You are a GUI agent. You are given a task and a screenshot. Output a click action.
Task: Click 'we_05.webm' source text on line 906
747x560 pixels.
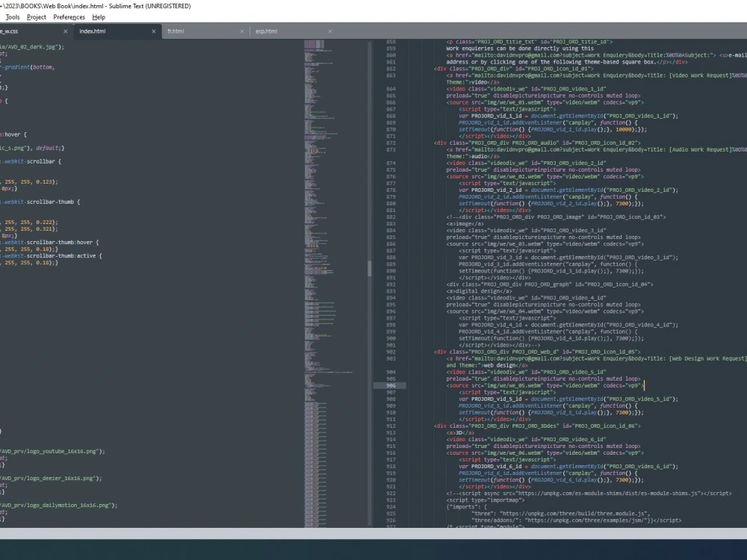point(525,386)
